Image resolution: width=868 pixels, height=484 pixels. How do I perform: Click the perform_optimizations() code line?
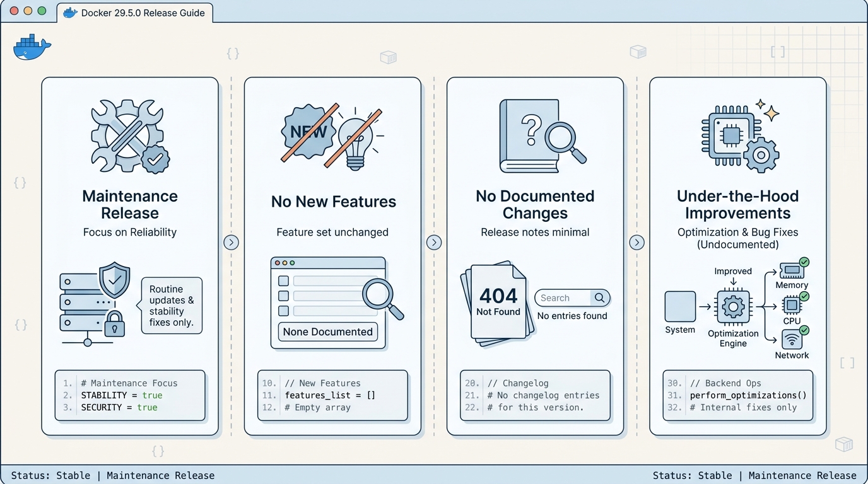point(749,395)
